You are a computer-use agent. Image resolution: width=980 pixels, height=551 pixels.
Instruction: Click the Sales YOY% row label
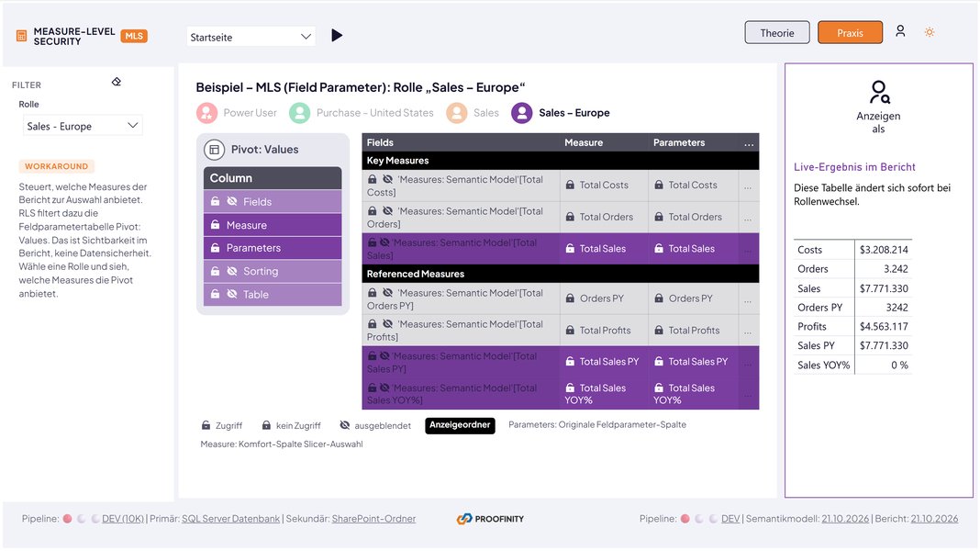[823, 365]
